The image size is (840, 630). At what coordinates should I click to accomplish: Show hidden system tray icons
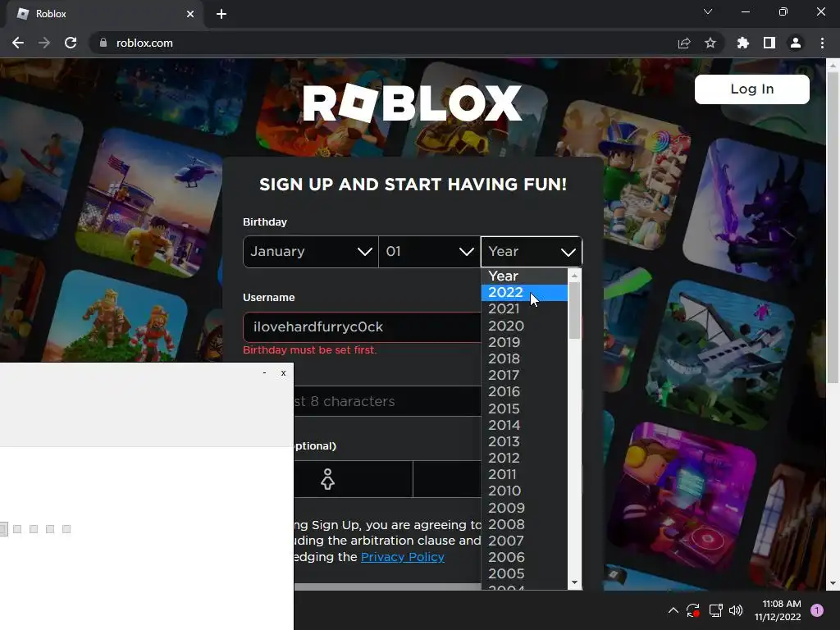tap(673, 610)
